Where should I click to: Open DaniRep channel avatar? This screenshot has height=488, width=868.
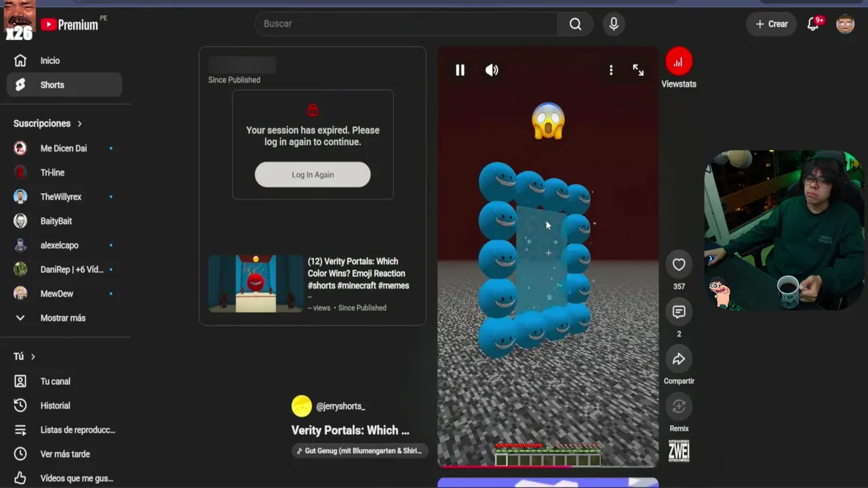(20, 270)
